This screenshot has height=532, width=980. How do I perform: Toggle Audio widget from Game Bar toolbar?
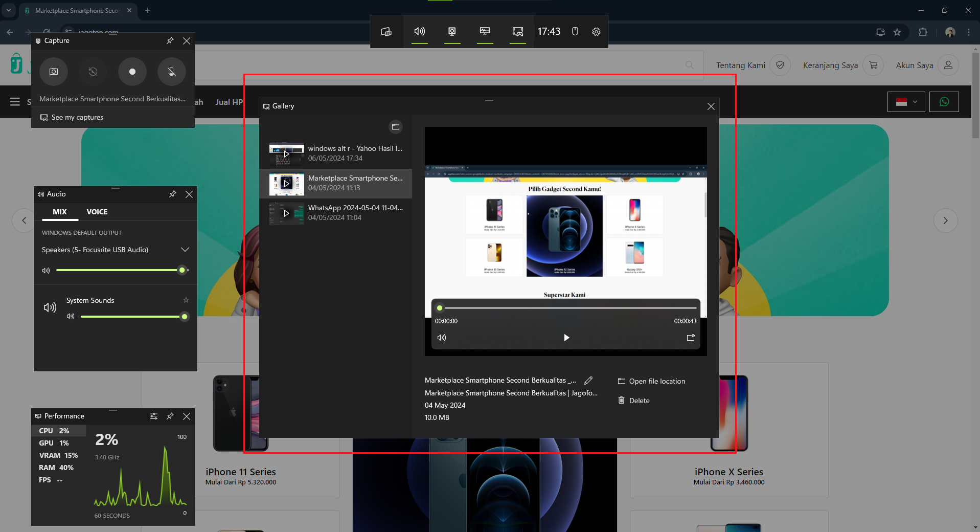click(420, 32)
